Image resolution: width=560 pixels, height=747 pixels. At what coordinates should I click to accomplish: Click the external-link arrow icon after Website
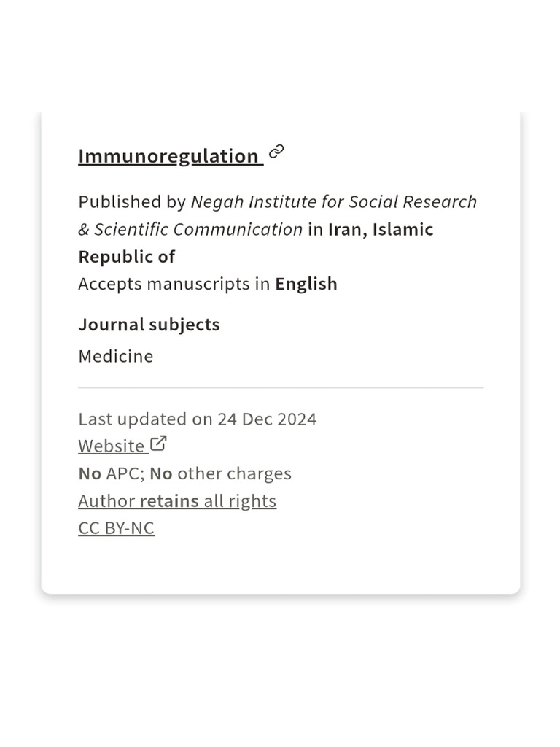(x=159, y=444)
